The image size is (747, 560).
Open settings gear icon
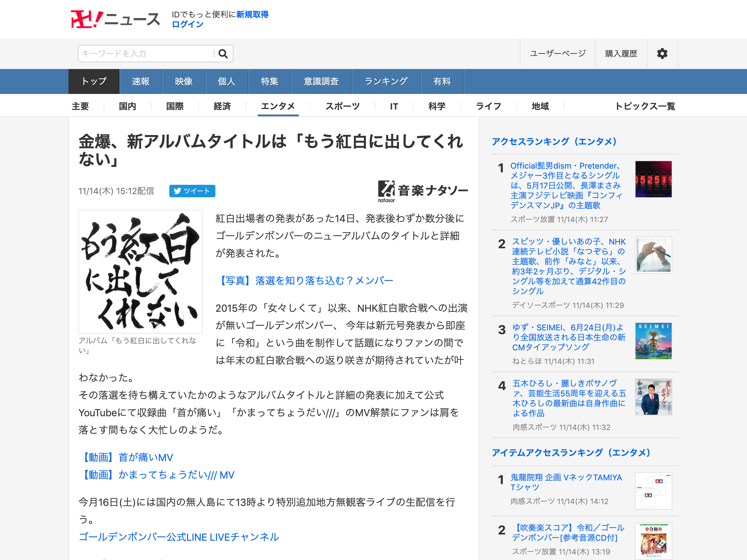[x=662, y=54]
